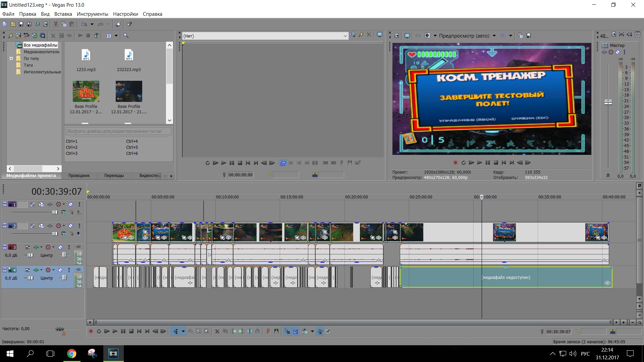644x362 pixels.
Task: Click the preview Video Output FX icon
Action: pyautogui.click(x=418, y=36)
